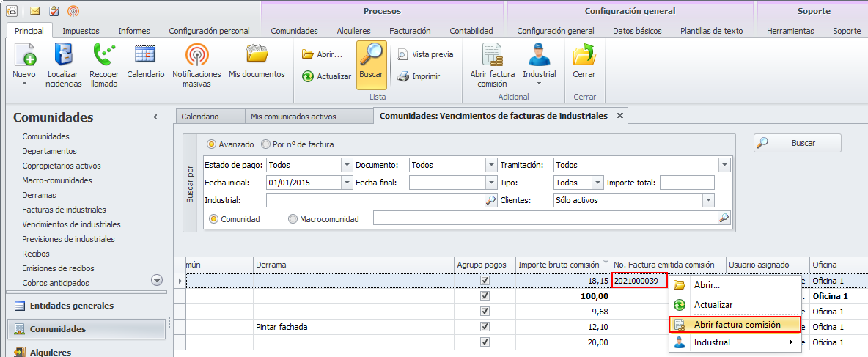Select the Por nº de factura option
This screenshot has width=868, height=357.
coord(267,144)
